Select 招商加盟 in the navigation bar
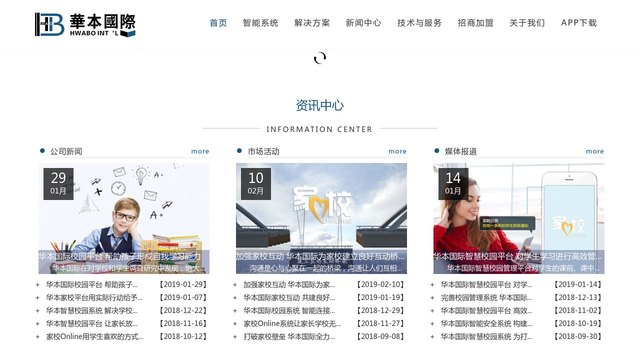 tap(476, 23)
